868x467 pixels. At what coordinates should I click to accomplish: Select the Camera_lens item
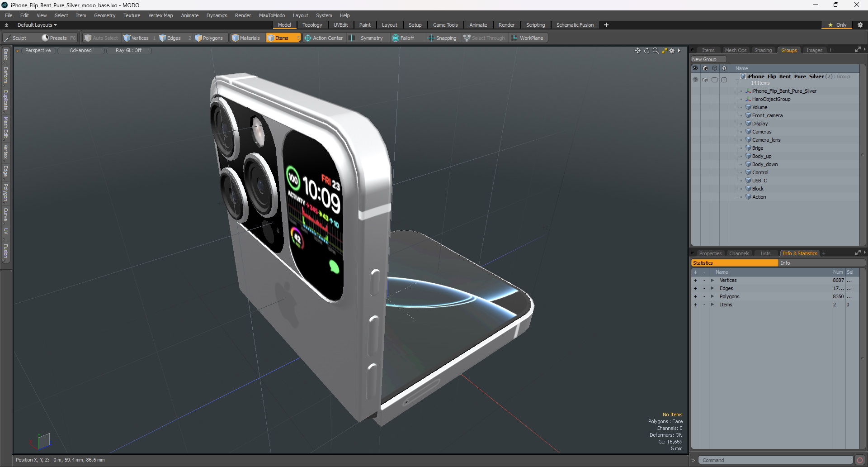click(766, 140)
